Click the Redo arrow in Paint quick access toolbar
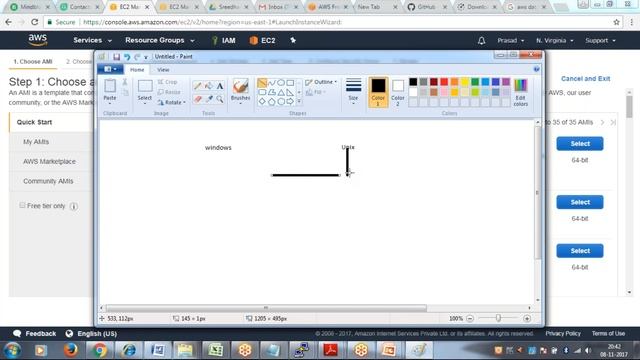640x360 pixels. [x=137, y=57]
